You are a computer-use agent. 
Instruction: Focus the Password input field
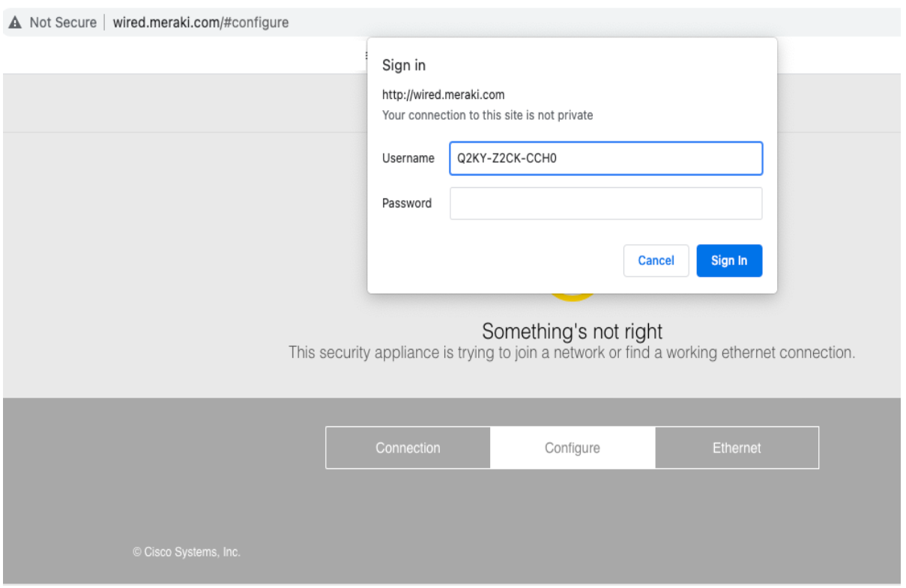[x=605, y=203]
